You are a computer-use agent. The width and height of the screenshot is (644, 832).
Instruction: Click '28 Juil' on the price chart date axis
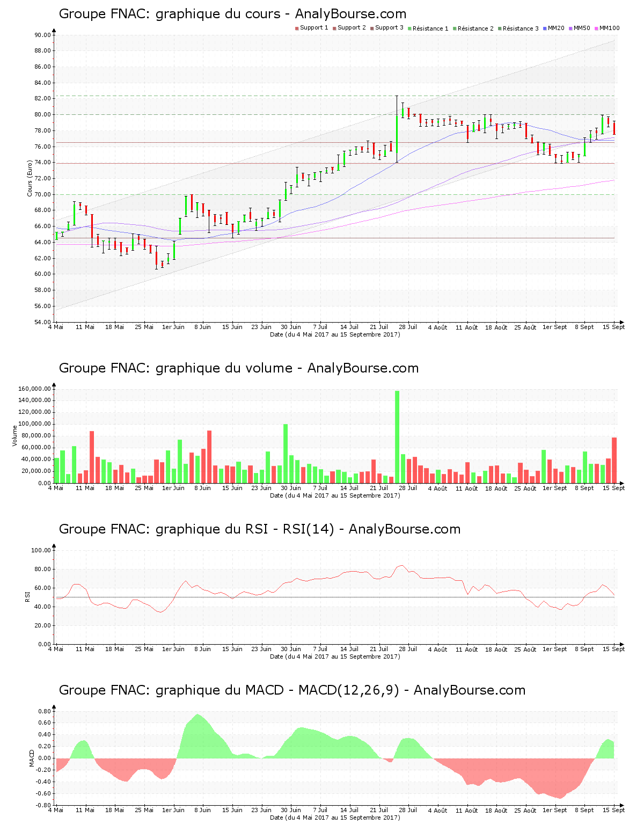408,327
